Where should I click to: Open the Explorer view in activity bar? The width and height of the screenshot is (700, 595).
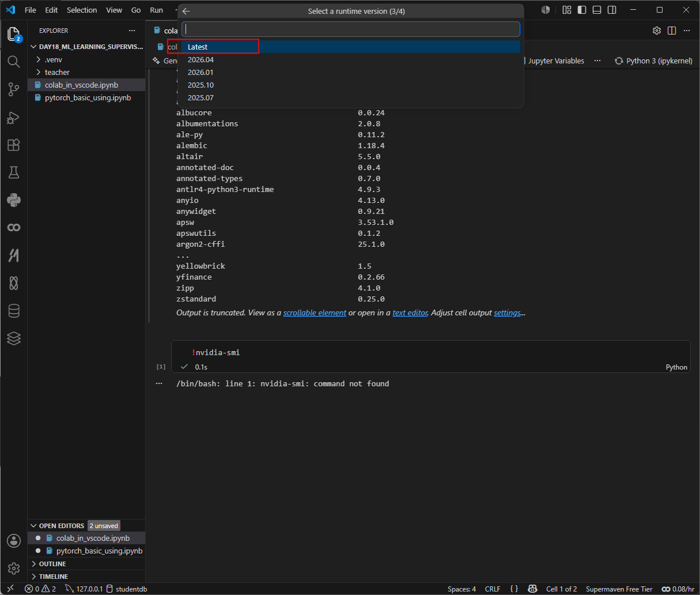point(14,34)
